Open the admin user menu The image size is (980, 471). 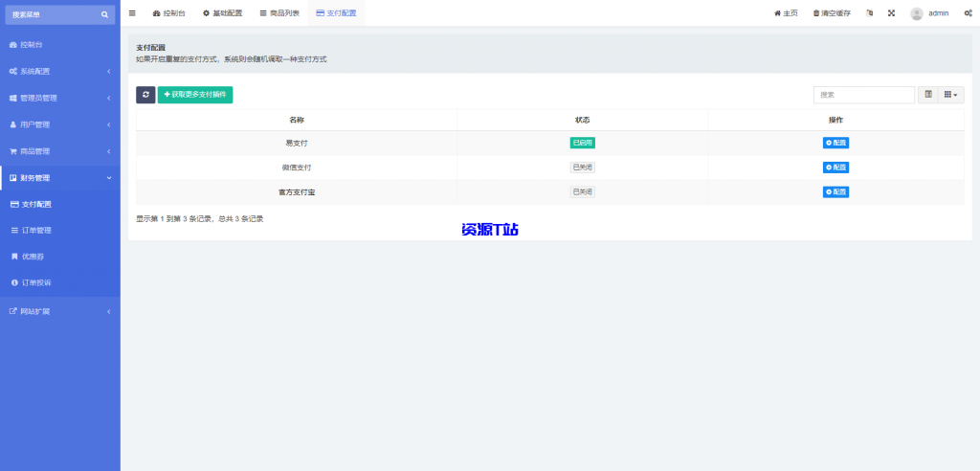pyautogui.click(x=929, y=13)
